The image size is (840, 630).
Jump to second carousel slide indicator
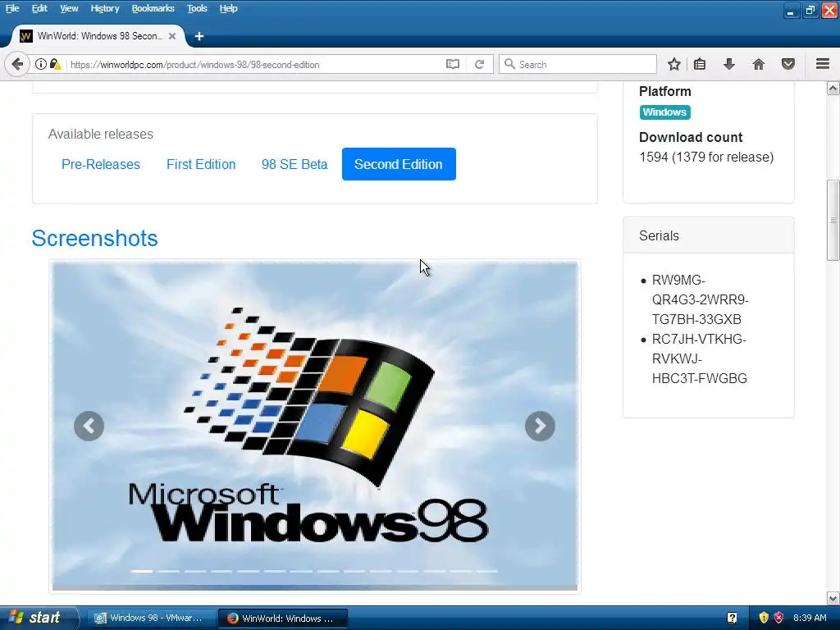[168, 571]
